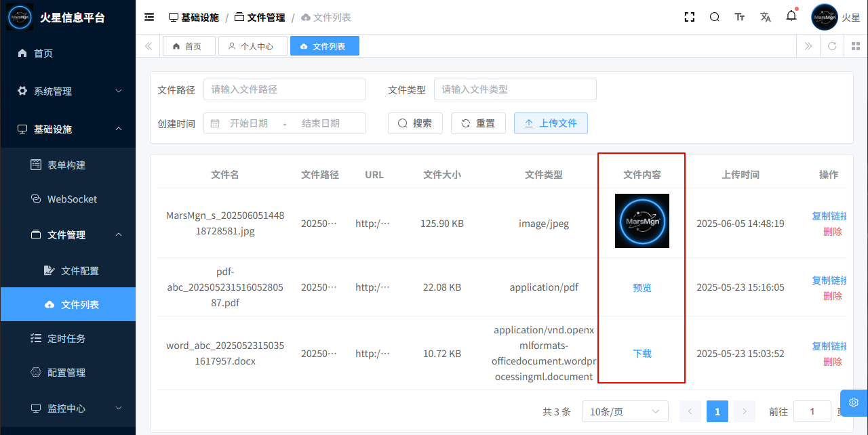Open the language translation icon
The height and width of the screenshot is (435, 868).
click(x=766, y=18)
